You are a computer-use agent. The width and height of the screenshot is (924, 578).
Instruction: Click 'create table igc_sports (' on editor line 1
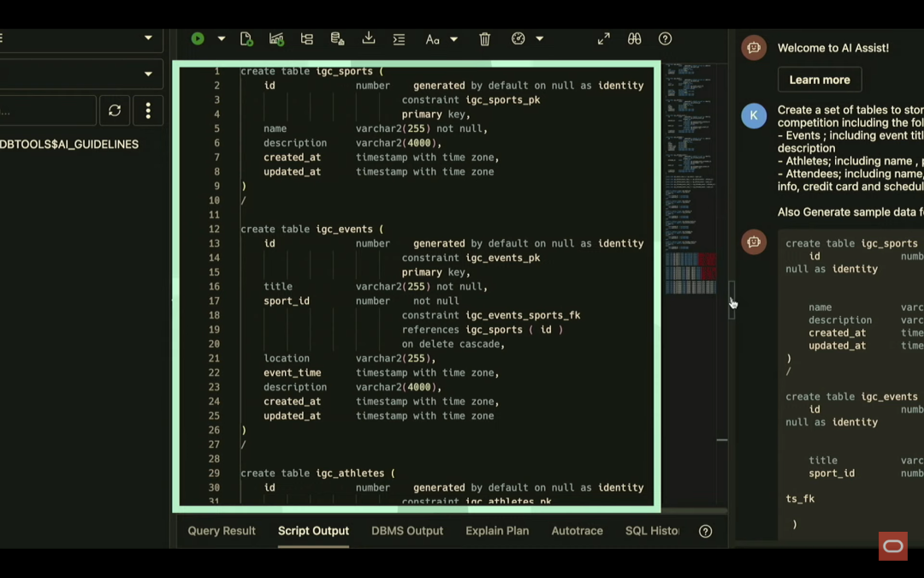(311, 71)
